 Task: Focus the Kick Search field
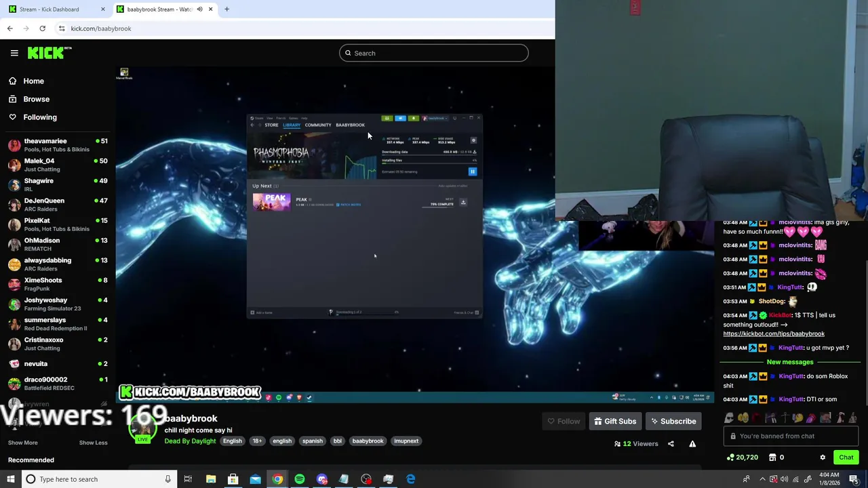click(434, 53)
